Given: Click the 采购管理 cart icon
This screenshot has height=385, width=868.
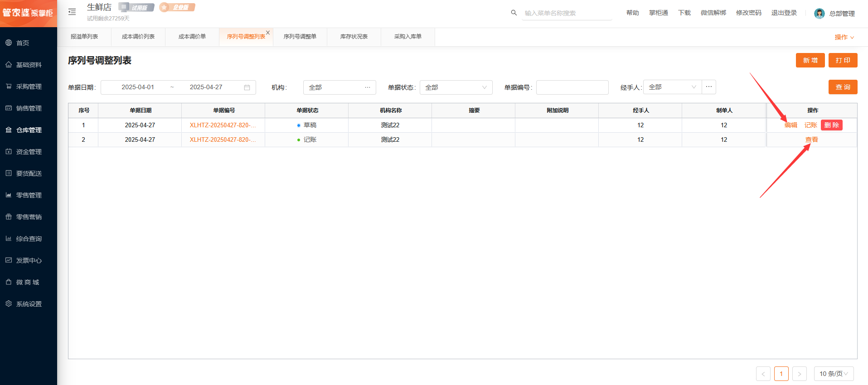Looking at the screenshot, I should tap(9, 86).
